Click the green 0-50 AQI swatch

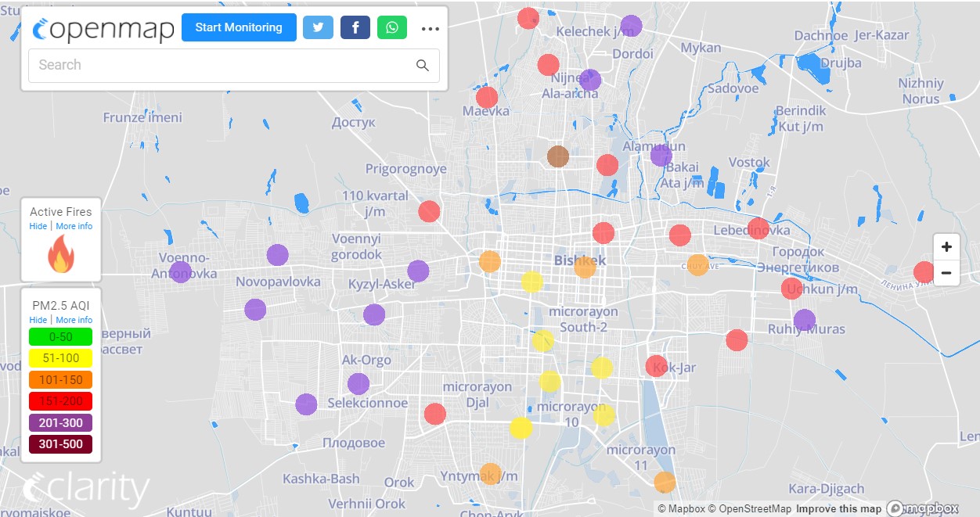tap(60, 337)
